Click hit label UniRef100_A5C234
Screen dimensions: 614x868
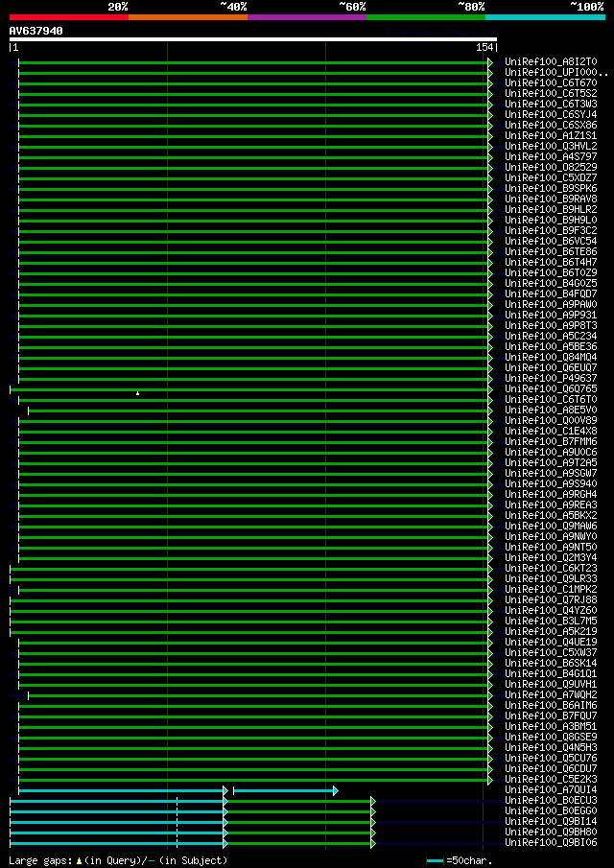pos(551,337)
